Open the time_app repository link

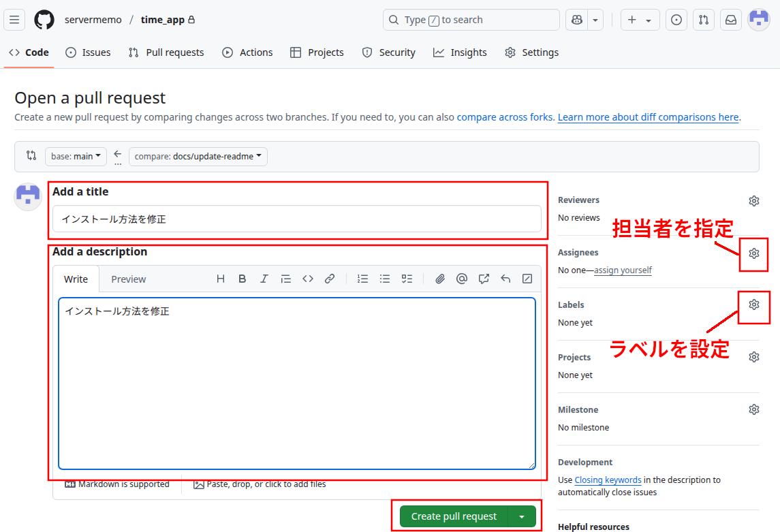click(163, 20)
